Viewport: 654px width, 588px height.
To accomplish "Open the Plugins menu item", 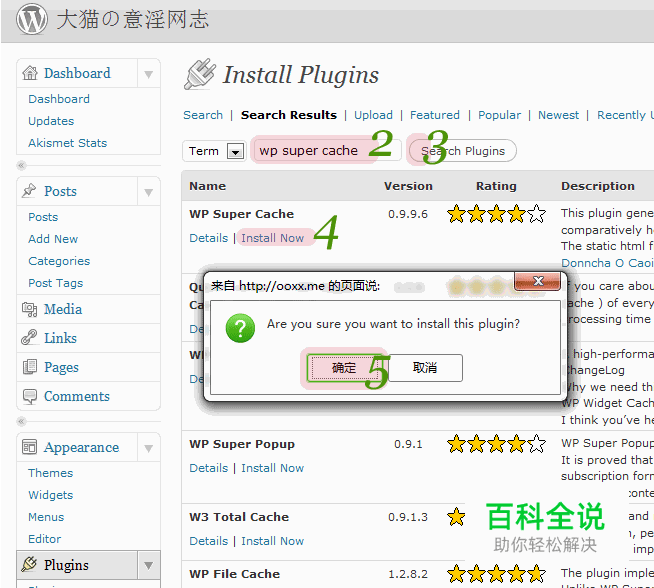I will click(x=66, y=565).
